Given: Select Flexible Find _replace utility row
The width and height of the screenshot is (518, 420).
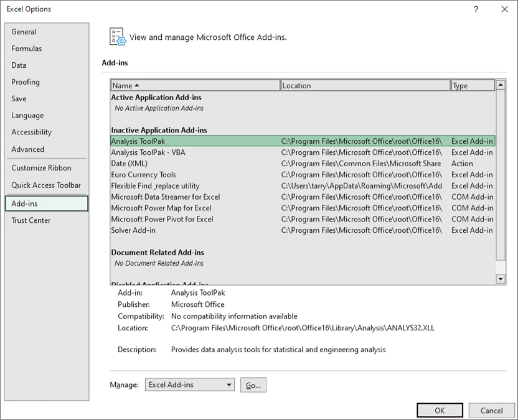Looking at the screenshot, I should 303,186.
